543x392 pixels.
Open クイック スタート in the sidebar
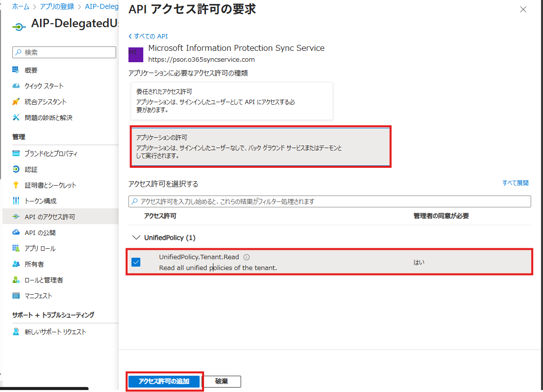(x=44, y=86)
